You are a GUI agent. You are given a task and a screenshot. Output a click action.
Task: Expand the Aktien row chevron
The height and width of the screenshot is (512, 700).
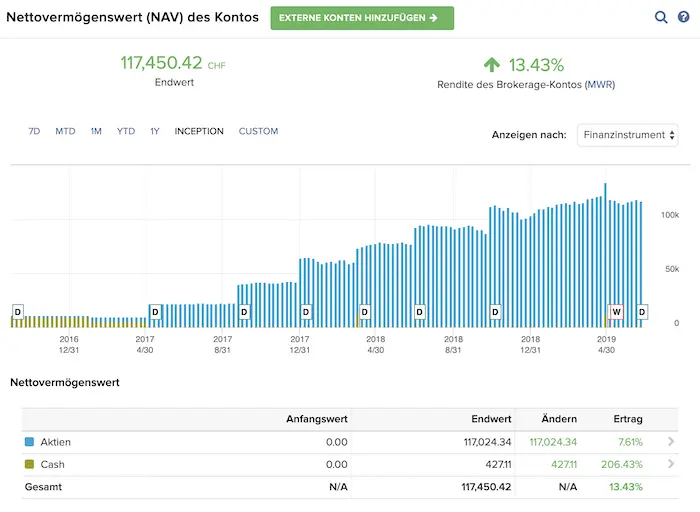click(x=671, y=442)
